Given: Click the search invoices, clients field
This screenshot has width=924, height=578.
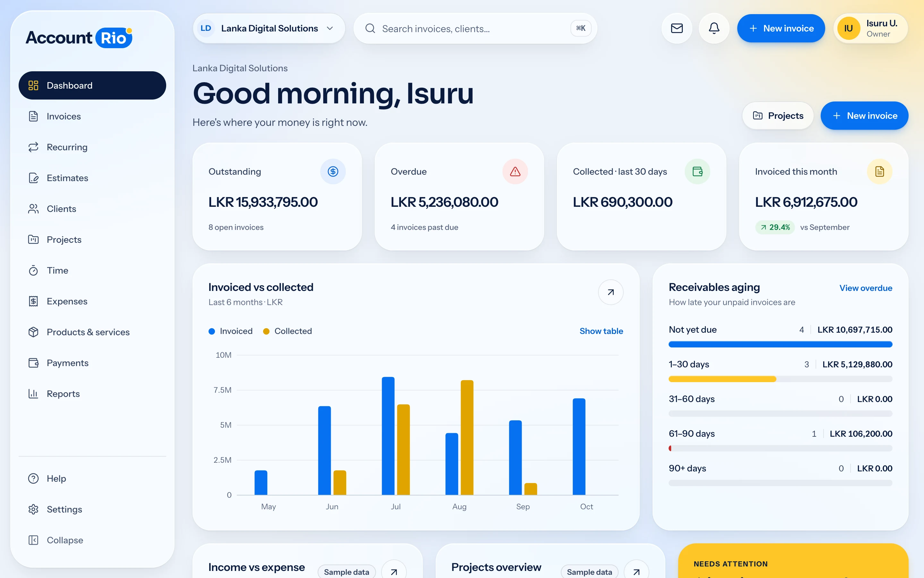Looking at the screenshot, I should [475, 28].
